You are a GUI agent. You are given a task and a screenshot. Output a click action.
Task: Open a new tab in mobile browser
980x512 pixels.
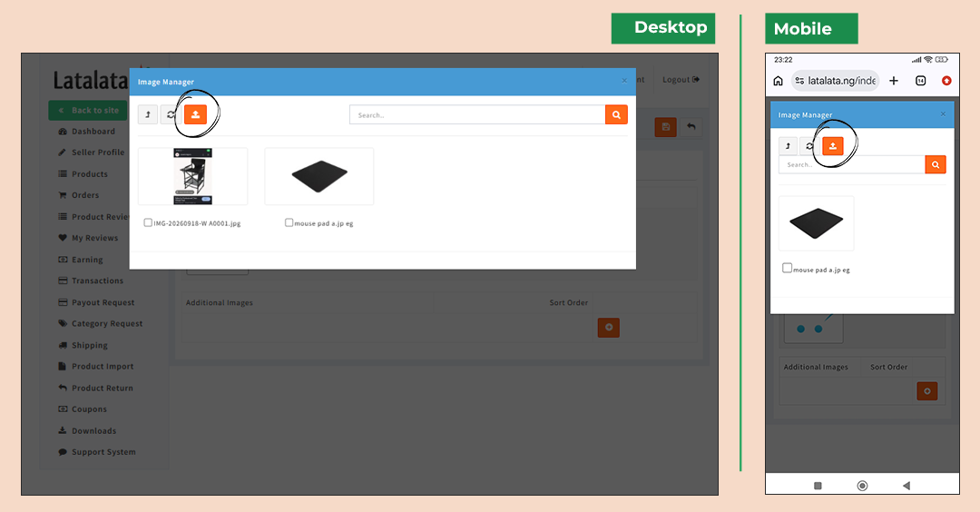(894, 81)
